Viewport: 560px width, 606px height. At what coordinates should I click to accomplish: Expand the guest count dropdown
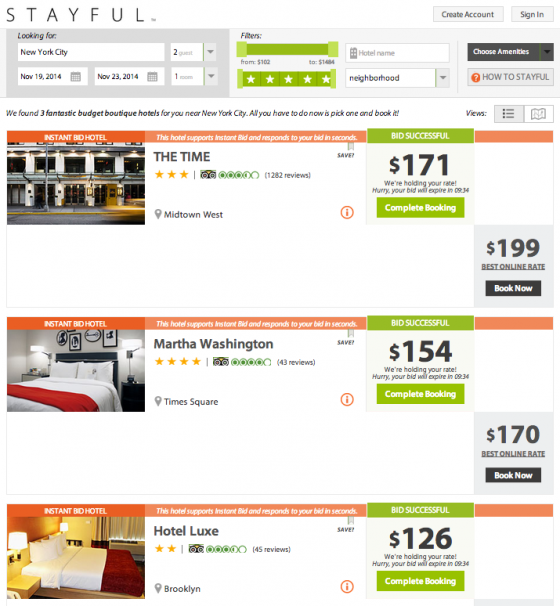[210, 52]
